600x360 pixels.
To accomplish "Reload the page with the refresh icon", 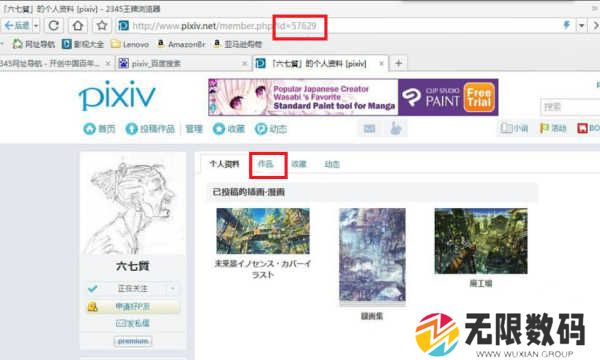I will click(54, 26).
